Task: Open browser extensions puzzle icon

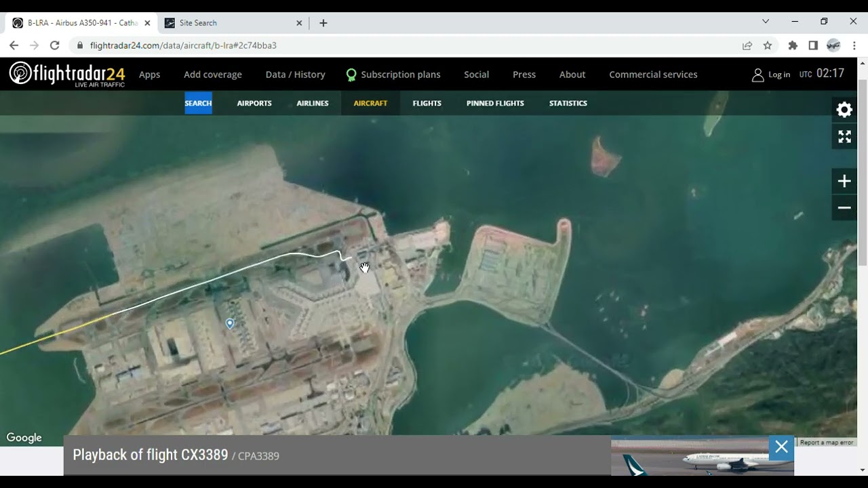Action: point(793,45)
